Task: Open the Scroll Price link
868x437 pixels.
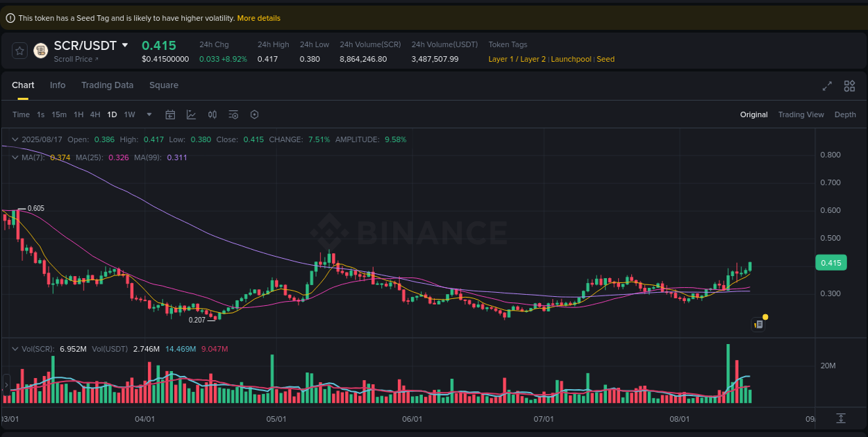Action: point(74,58)
